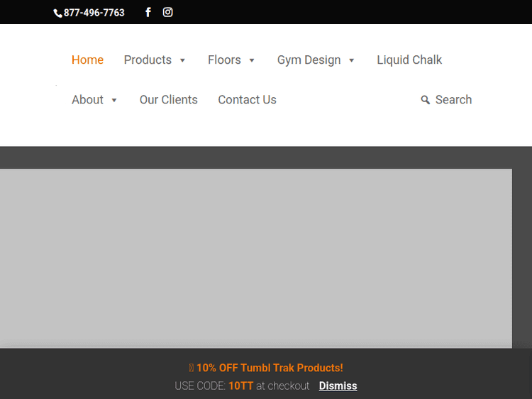Open the Instagram profile icon
Image resolution: width=532 pixels, height=399 pixels.
(x=168, y=12)
